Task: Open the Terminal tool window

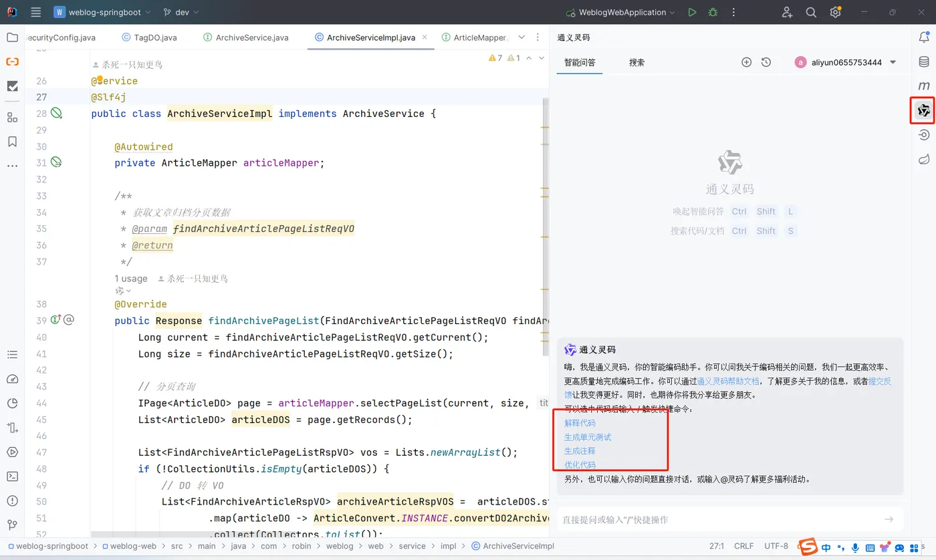Action: [12, 476]
